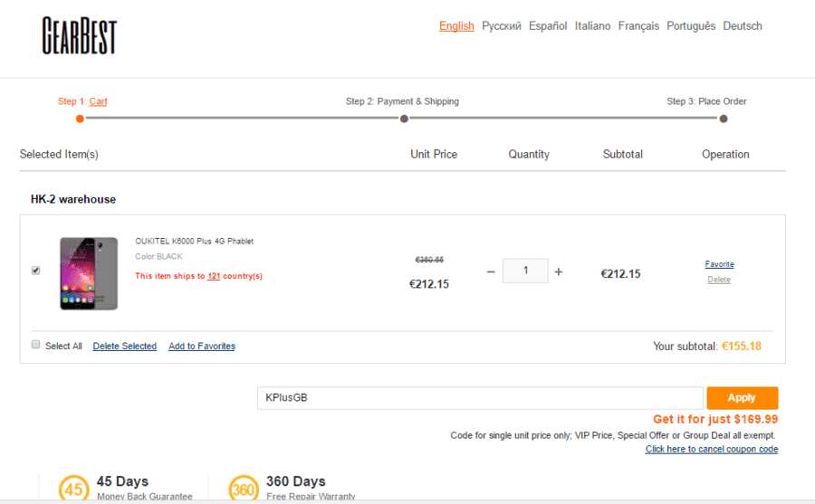Click the Quantity column header

point(529,155)
